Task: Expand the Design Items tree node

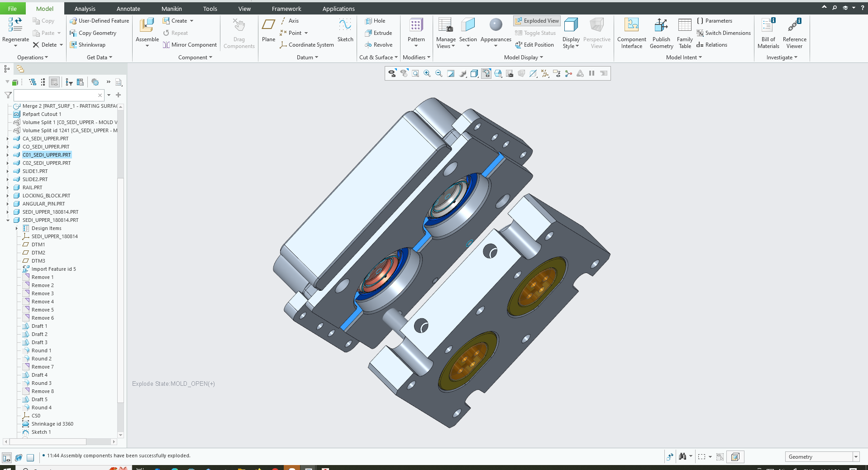Action: (x=17, y=229)
